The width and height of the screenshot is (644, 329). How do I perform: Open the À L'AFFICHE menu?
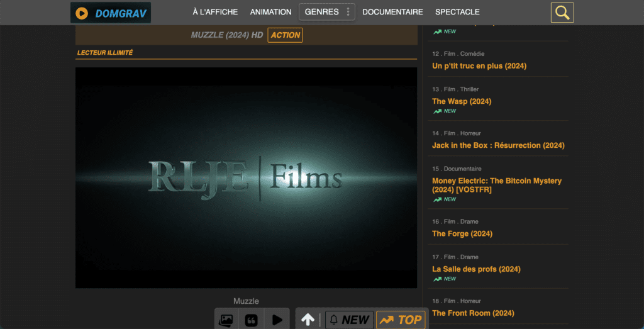coord(215,12)
